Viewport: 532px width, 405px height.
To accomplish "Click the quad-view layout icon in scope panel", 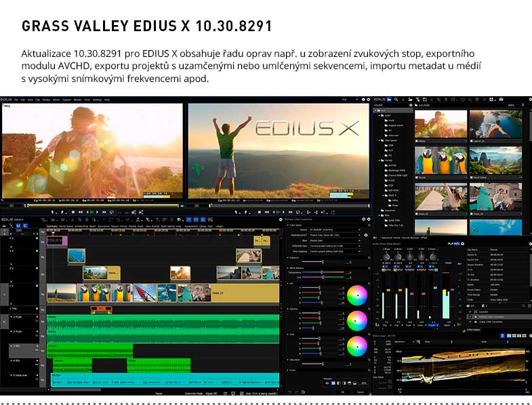I will 525,335.
